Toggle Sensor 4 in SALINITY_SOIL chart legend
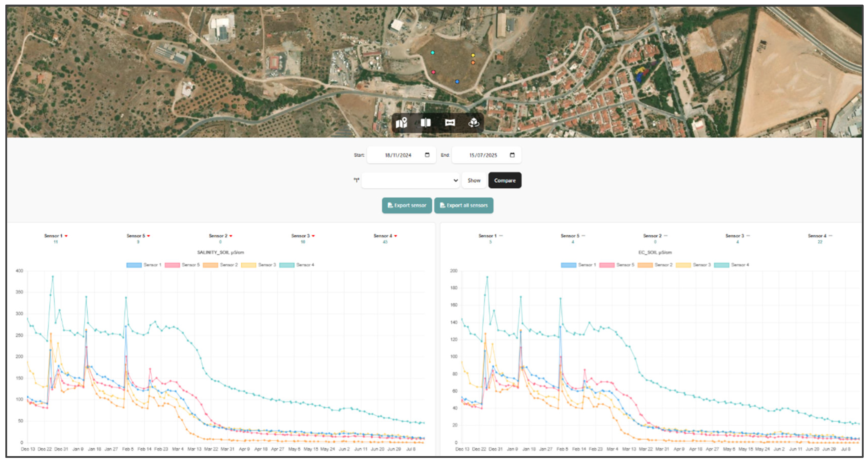The height and width of the screenshot is (464, 868). 296,265
